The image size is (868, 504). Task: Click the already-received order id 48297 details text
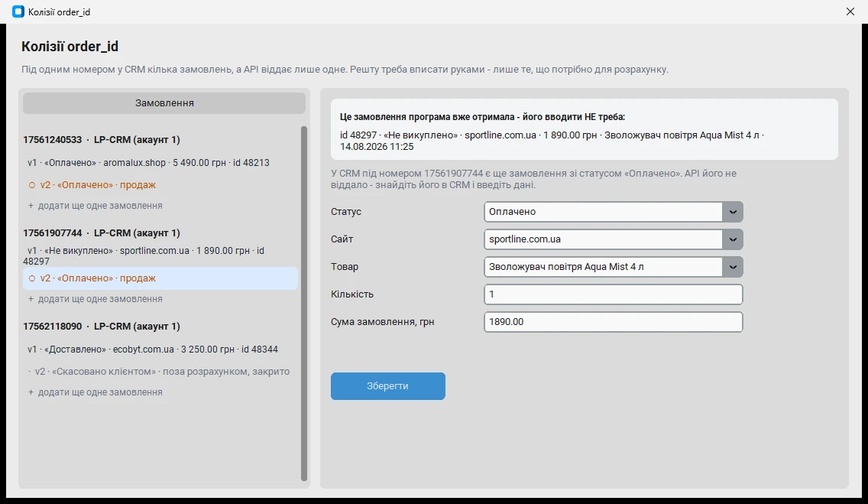click(x=552, y=141)
